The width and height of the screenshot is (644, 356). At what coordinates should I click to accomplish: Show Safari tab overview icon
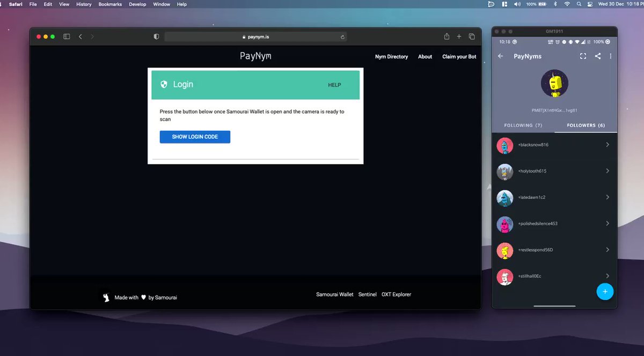pos(472,36)
